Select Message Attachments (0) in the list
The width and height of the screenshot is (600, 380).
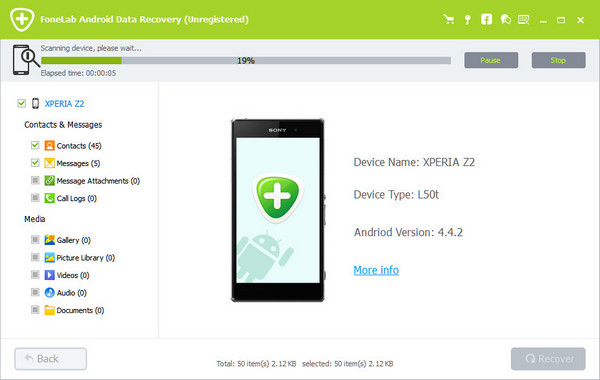pos(98,181)
